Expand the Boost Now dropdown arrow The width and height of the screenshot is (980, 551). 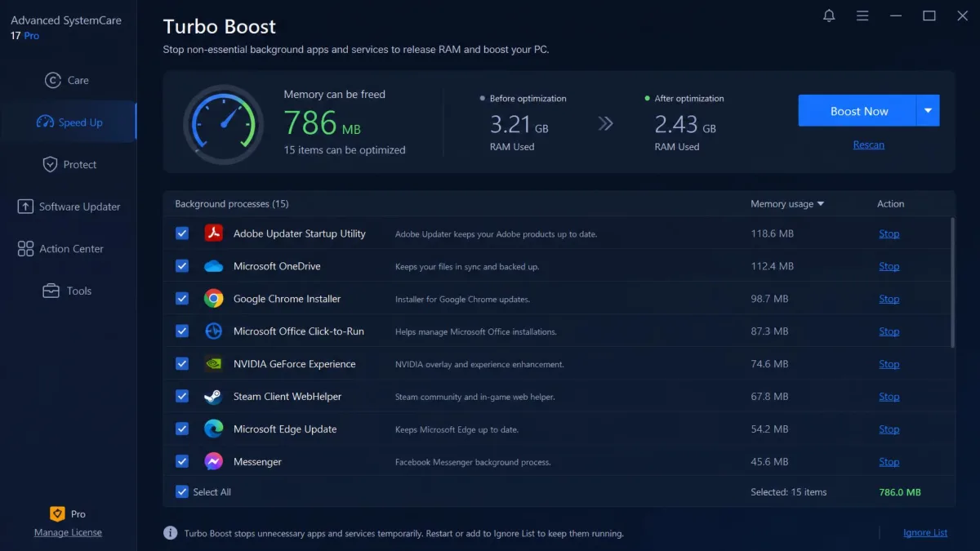[929, 111]
